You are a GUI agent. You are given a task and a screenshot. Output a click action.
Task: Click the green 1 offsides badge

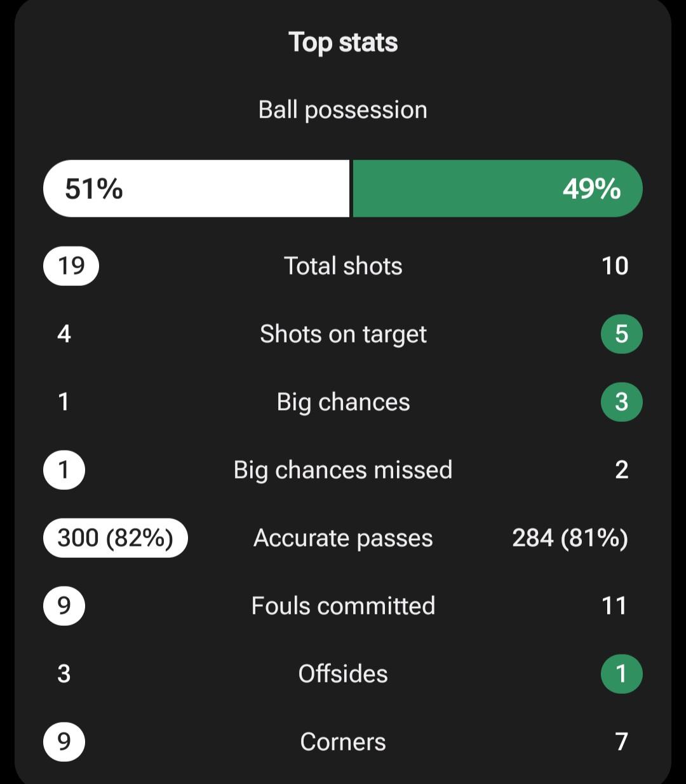[621, 674]
